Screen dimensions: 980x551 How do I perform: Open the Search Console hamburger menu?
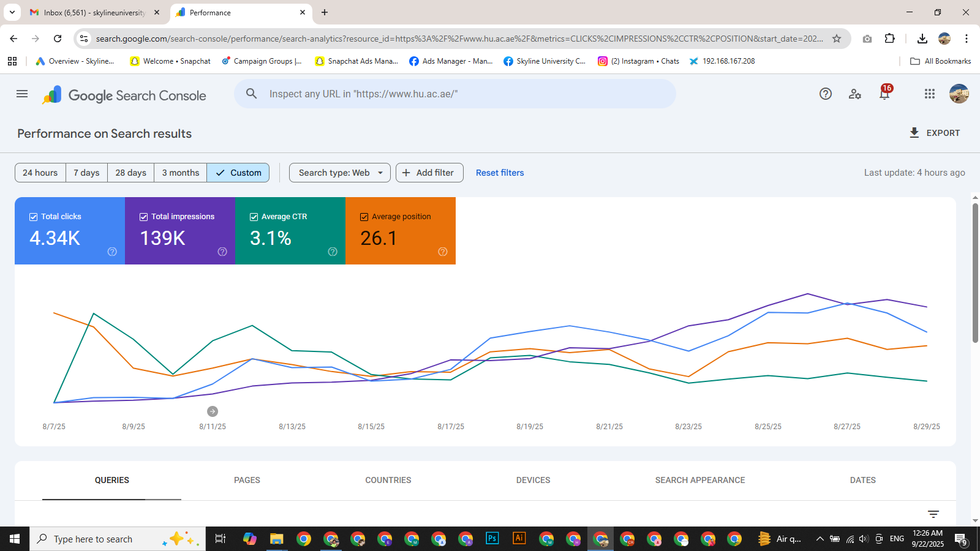pos(22,94)
